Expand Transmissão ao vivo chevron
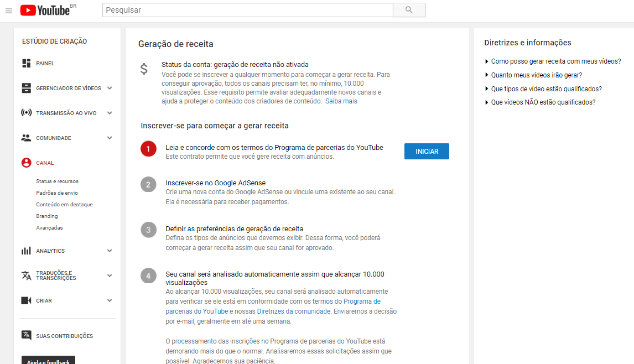The width and height of the screenshot is (634, 364). 110,113
